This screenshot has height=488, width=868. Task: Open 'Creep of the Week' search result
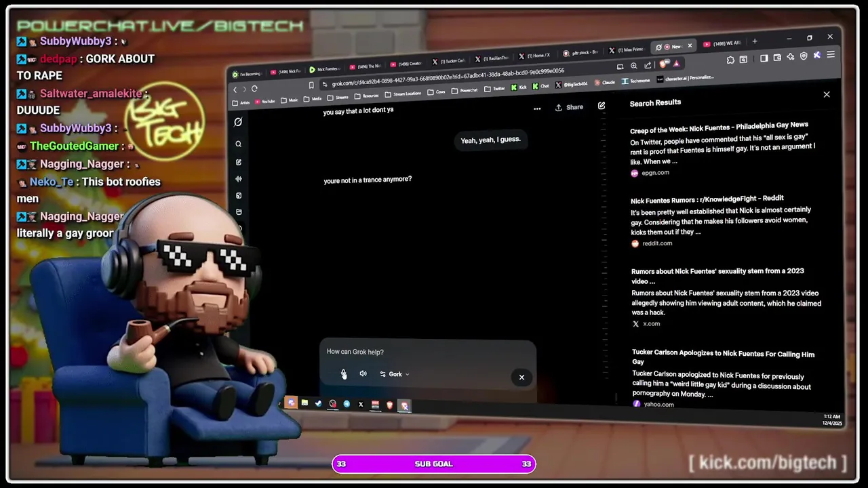point(719,126)
